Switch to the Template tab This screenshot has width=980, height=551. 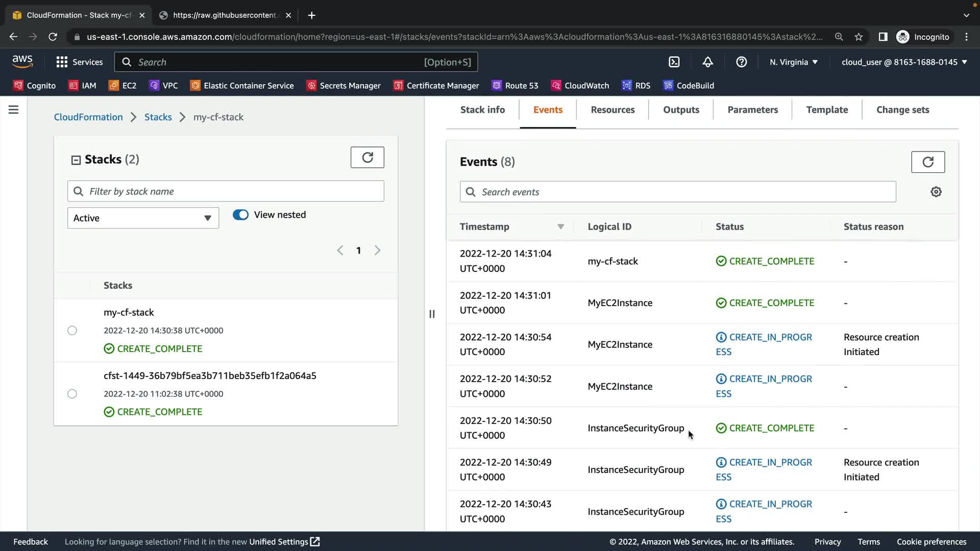[x=826, y=110]
